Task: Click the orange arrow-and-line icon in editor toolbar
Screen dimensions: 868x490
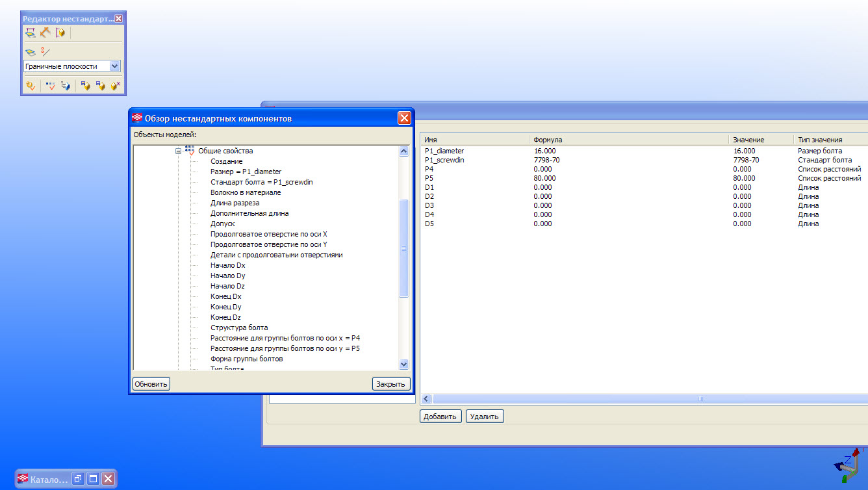Action: [45, 32]
